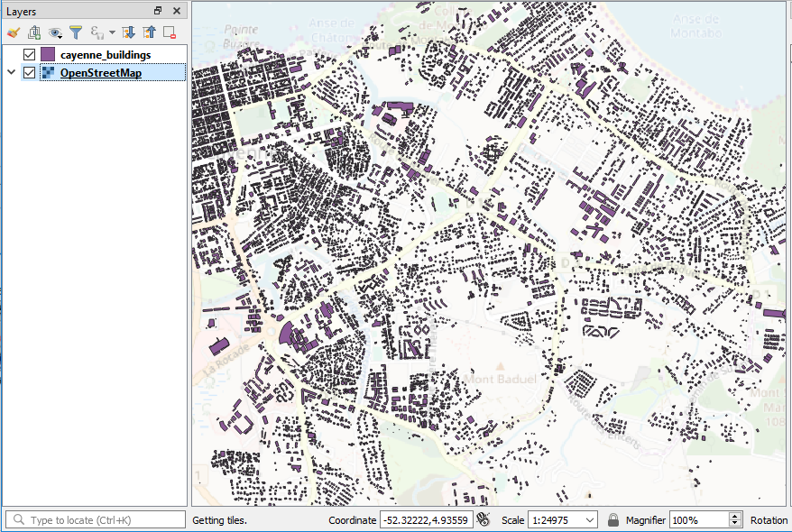
Task: Filter the legend by map content
Action: (76, 32)
